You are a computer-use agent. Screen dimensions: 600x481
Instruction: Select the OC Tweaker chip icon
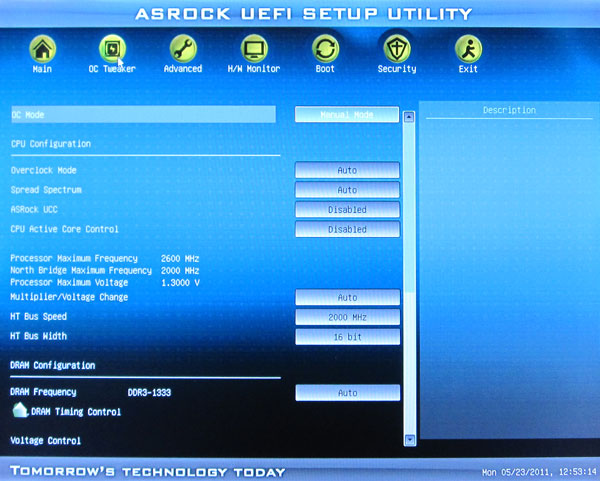tap(112, 49)
